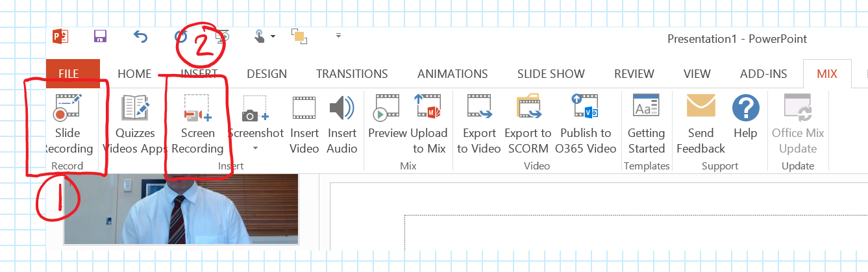Click Upload to Mix
The height and width of the screenshot is (272, 868).
(x=428, y=125)
